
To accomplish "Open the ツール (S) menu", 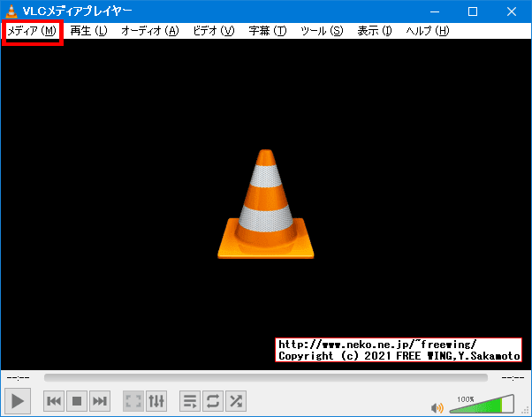I will click(322, 31).
